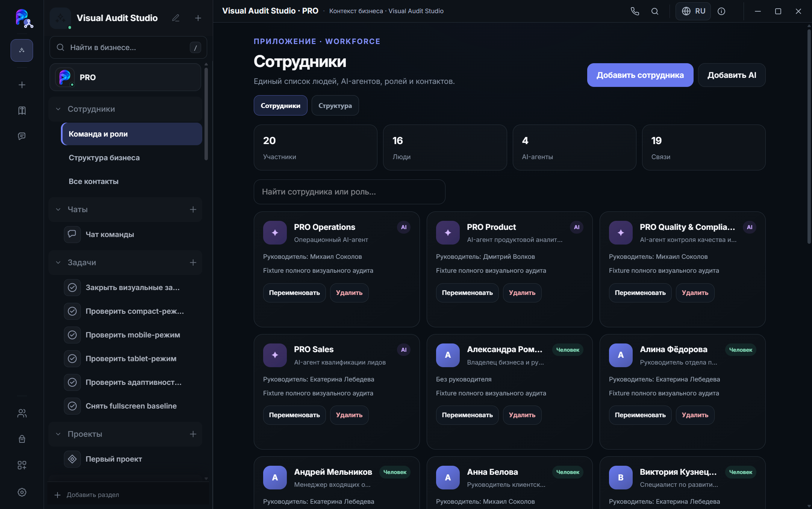Image resolution: width=812 pixels, height=509 pixels.
Task: Delete the Александра Ром… employee
Action: coord(522,415)
